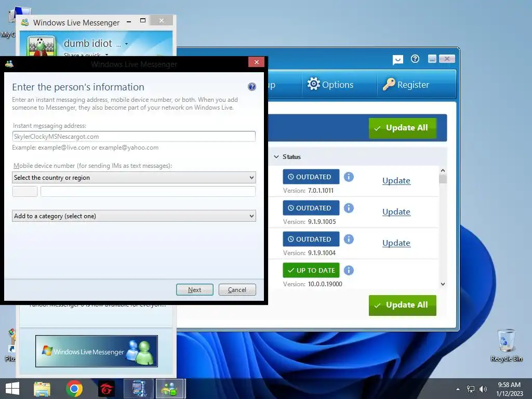Maximize the Windows Live Messenger window
The image size is (532, 399).
pos(143,20)
